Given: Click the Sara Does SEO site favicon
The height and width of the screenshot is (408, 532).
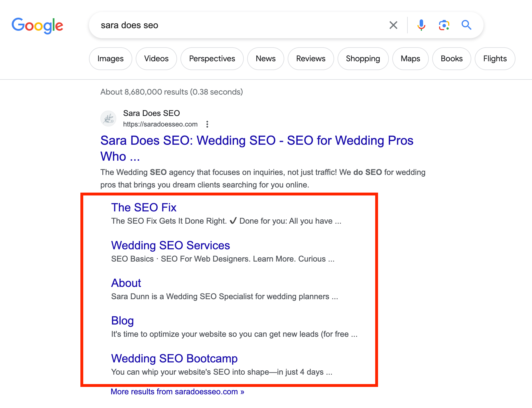Looking at the screenshot, I should point(108,119).
